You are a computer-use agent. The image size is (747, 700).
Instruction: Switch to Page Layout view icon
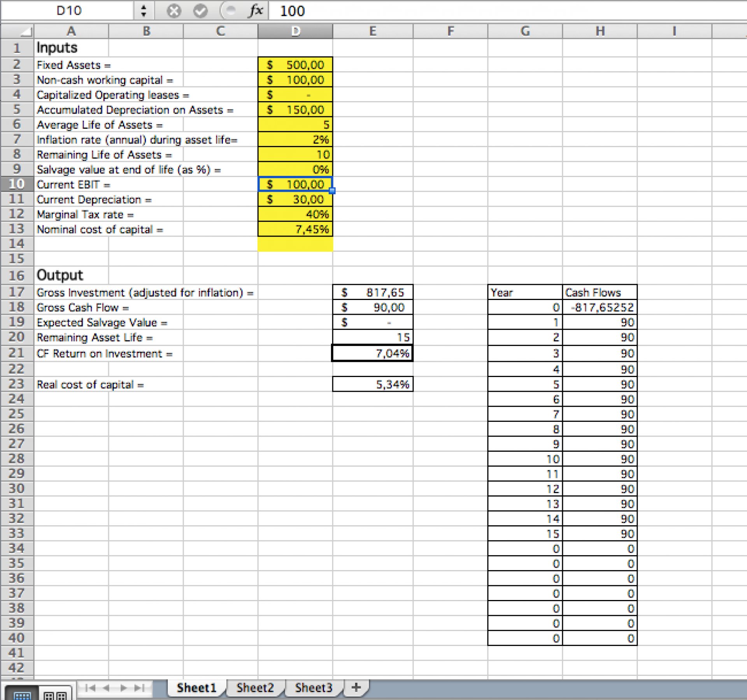(x=55, y=694)
